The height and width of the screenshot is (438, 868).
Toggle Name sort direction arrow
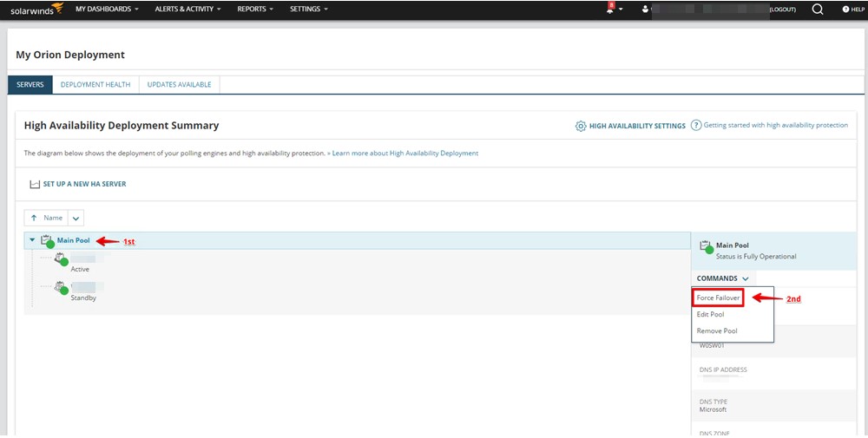point(34,219)
